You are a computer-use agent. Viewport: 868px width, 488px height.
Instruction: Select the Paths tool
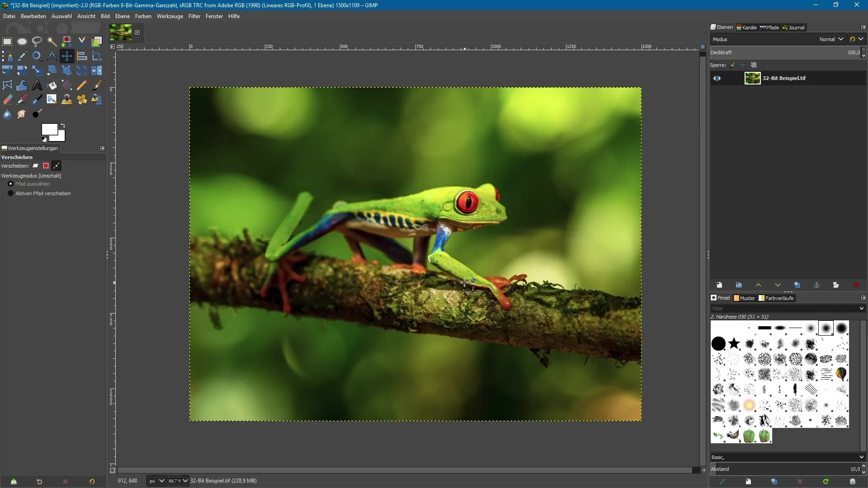click(x=7, y=56)
